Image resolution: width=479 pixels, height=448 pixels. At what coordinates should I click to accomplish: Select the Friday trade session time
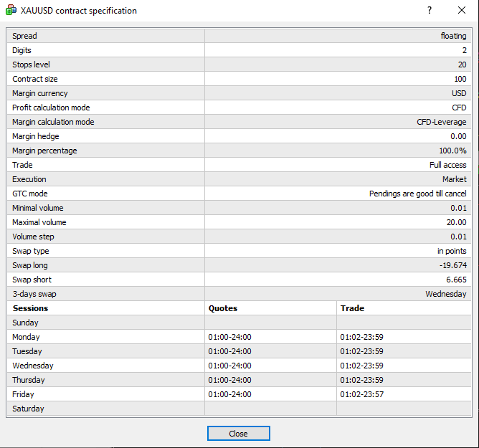(x=361, y=394)
